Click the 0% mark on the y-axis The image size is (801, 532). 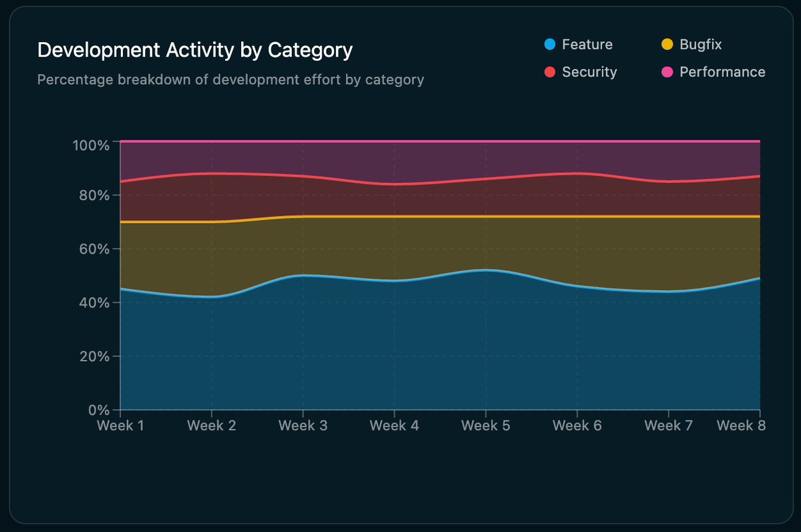[98, 410]
